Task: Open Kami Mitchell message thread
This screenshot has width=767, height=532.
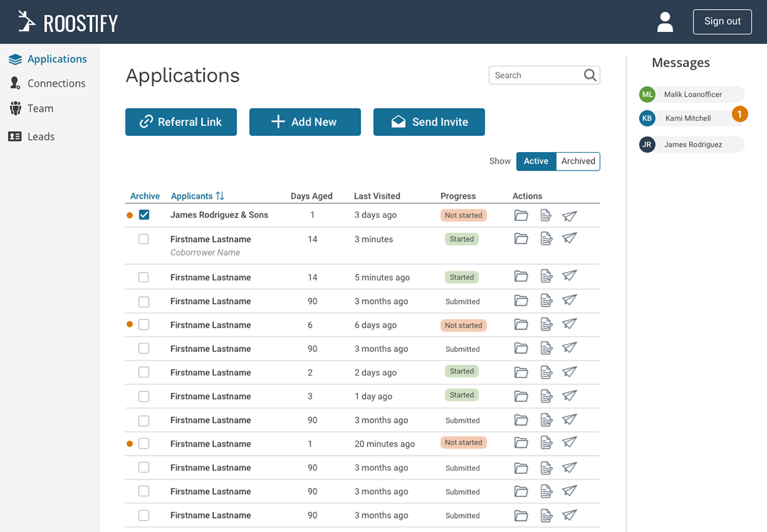Action: click(x=692, y=118)
